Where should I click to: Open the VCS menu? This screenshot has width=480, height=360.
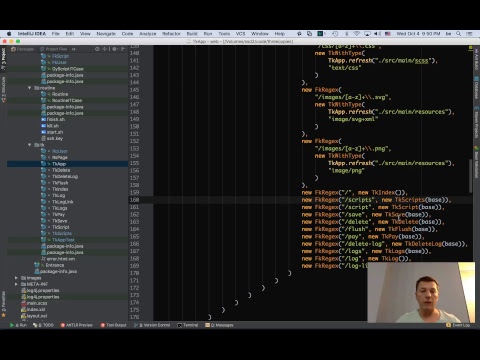[240, 34]
